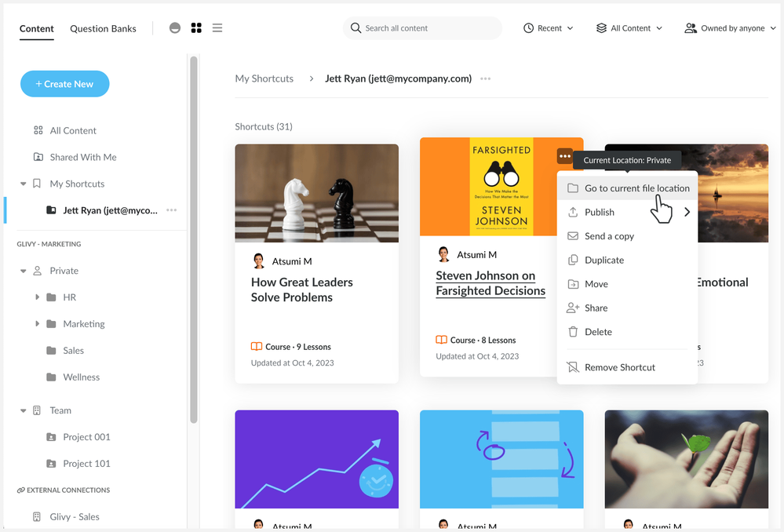The width and height of the screenshot is (784, 532).
Task: Open the Recent sort dropdown
Action: click(549, 28)
